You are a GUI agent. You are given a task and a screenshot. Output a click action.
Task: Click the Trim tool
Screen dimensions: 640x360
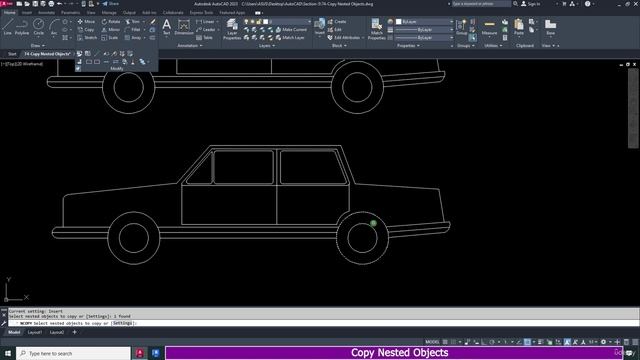click(133, 22)
